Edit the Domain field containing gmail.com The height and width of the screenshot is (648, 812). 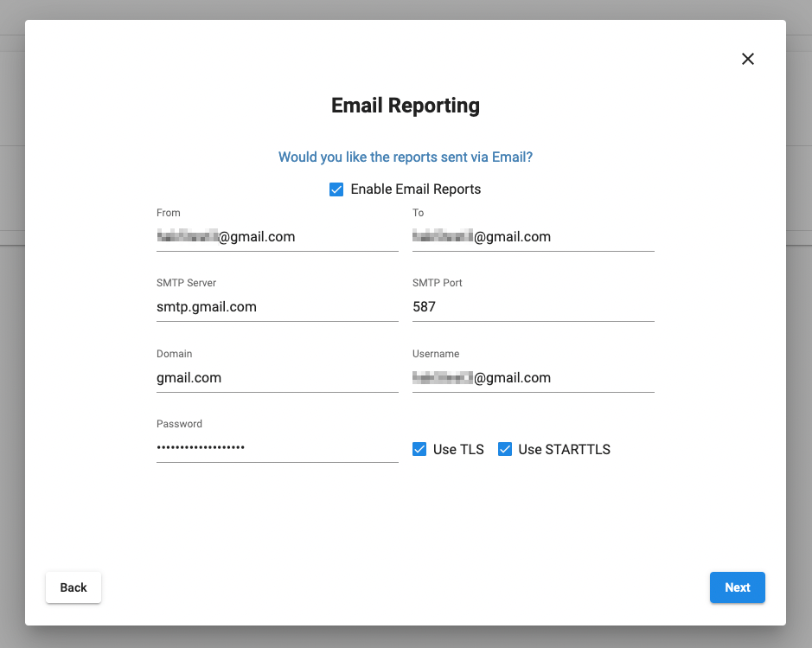click(277, 378)
